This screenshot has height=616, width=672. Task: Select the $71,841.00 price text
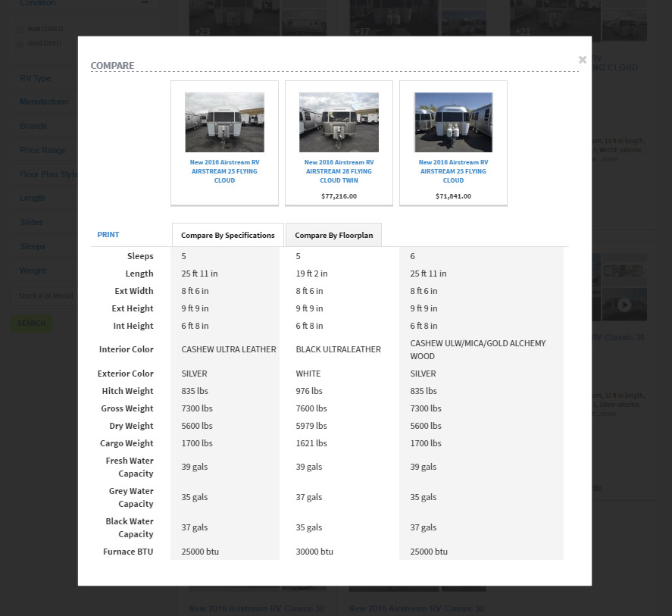click(453, 196)
